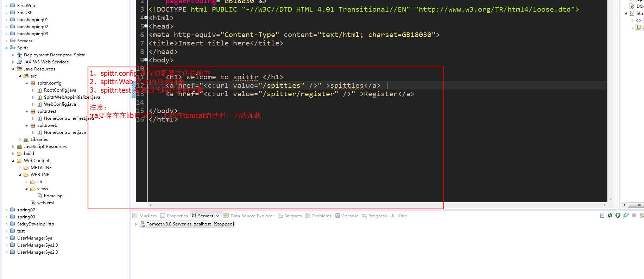644x279 pixels.
Task: Click the JAX-WS Web Services icon
Action: (x=20, y=62)
